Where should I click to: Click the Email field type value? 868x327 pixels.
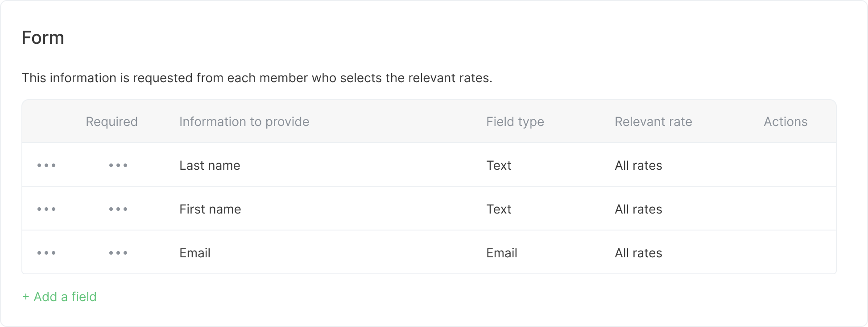click(502, 253)
